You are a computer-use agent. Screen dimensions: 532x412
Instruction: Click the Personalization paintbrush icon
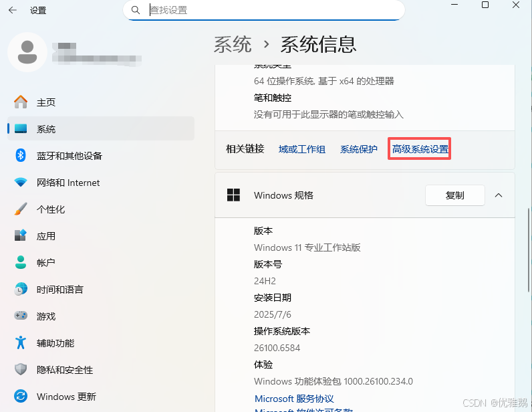tap(21, 209)
